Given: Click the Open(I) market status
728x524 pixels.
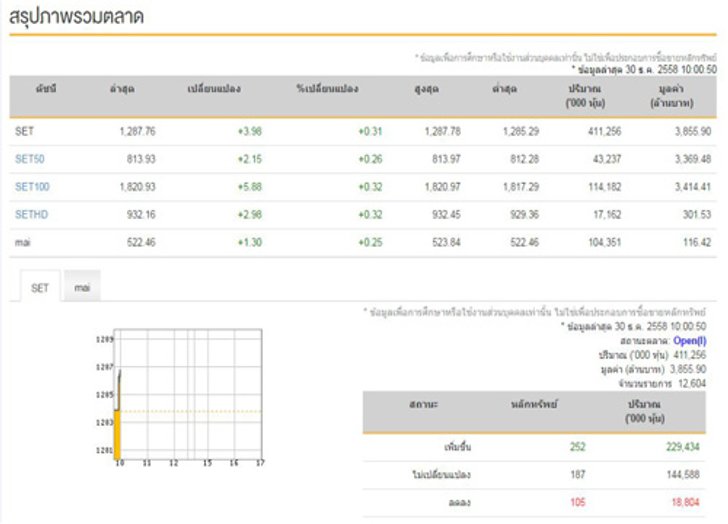Looking at the screenshot, I should pos(690,341).
